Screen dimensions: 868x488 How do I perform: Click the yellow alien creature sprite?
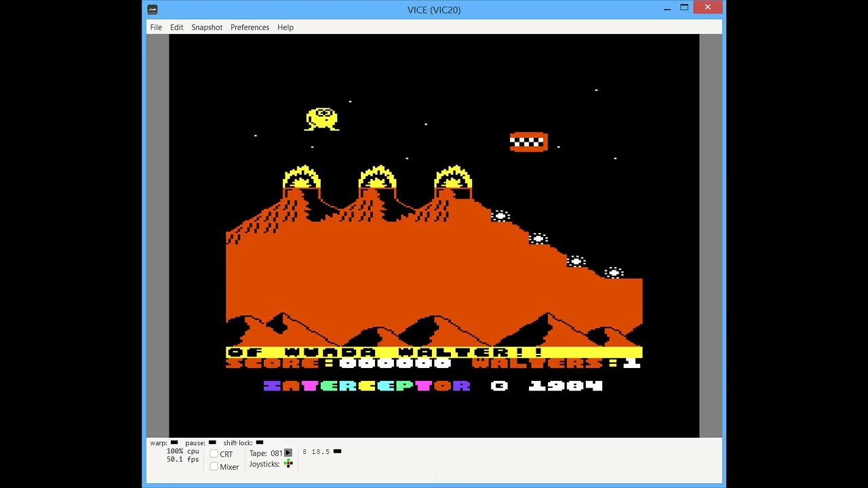[322, 119]
